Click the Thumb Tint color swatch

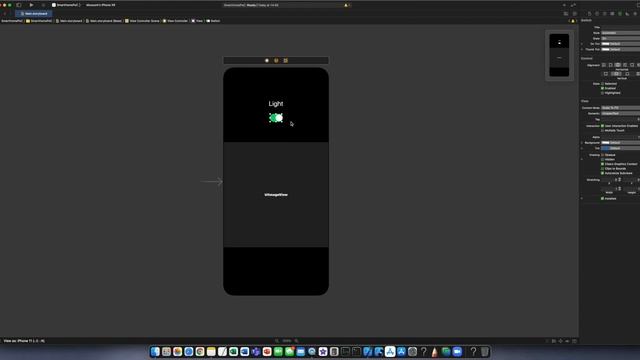(606, 49)
